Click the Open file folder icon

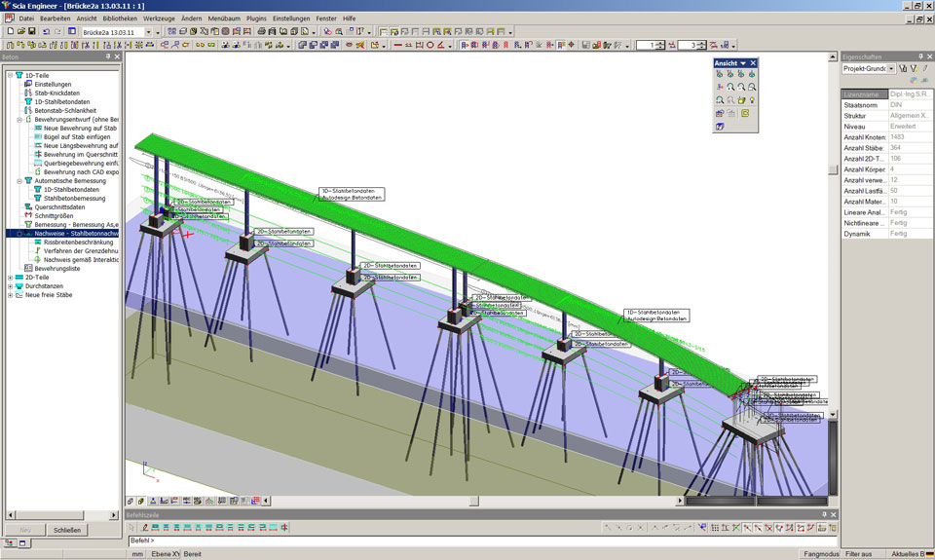click(20, 31)
